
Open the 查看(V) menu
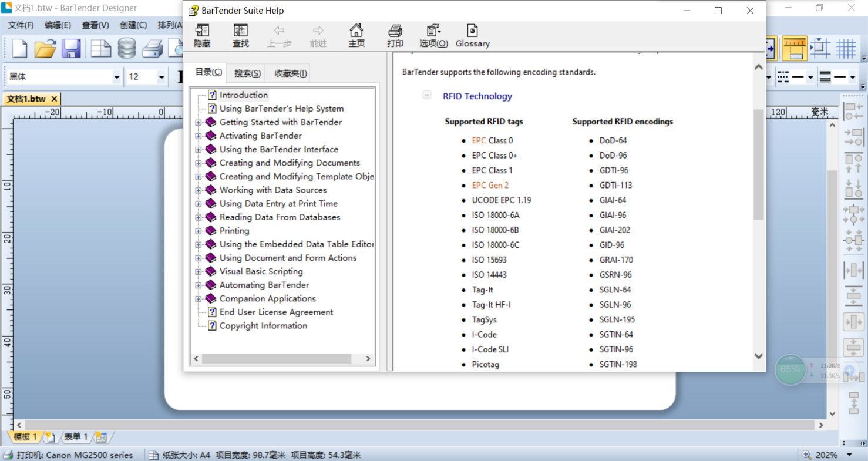95,25
